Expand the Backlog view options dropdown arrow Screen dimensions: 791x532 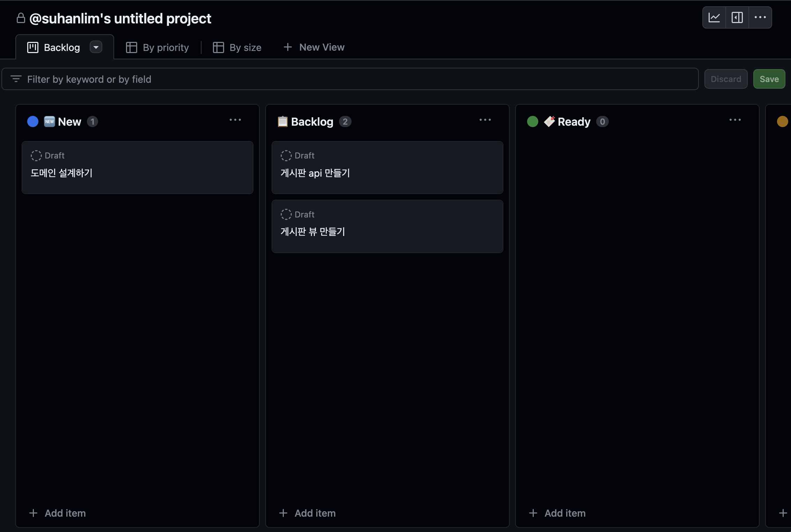96,47
